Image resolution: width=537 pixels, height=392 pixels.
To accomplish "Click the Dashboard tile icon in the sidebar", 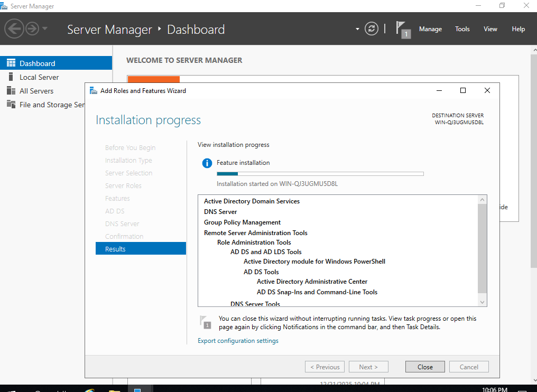I will [11, 63].
